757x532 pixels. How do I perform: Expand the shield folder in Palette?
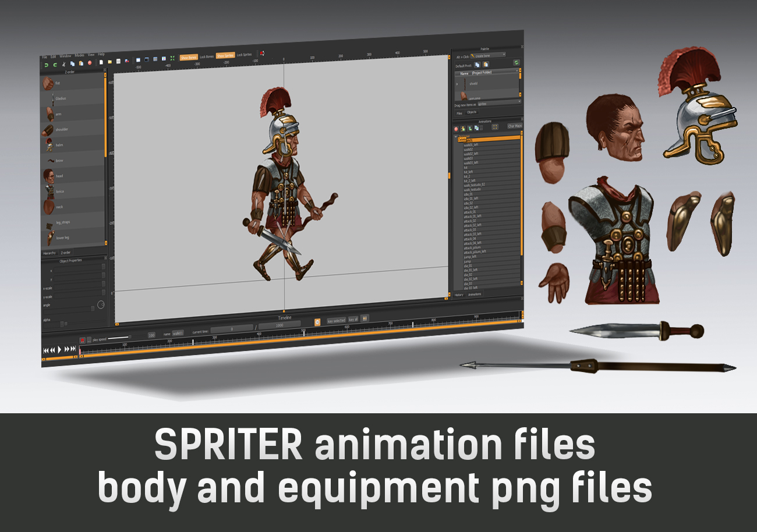[x=457, y=84]
